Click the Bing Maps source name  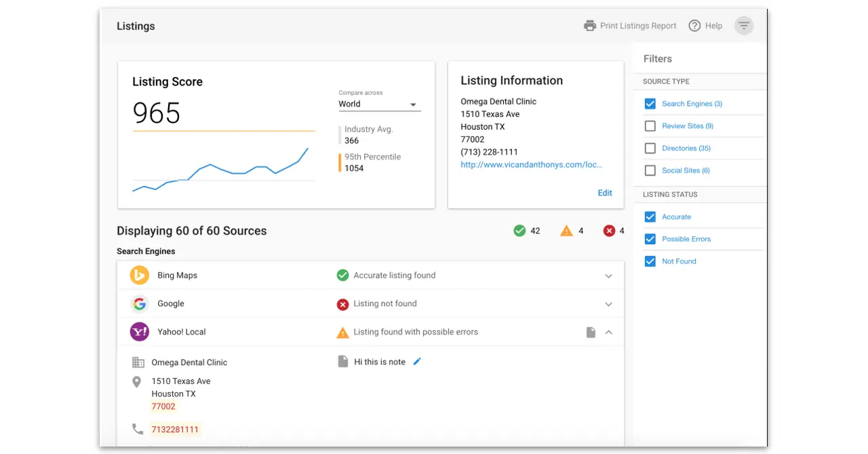coord(177,276)
